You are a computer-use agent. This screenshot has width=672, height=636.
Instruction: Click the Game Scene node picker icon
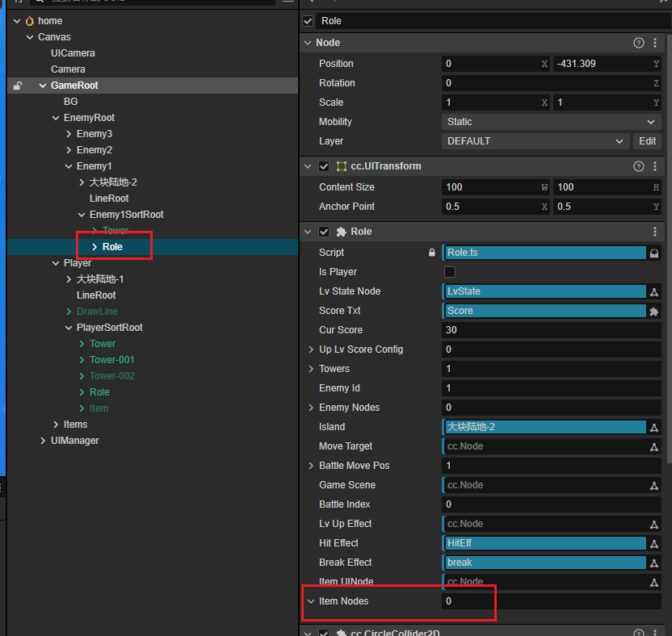pyautogui.click(x=654, y=486)
